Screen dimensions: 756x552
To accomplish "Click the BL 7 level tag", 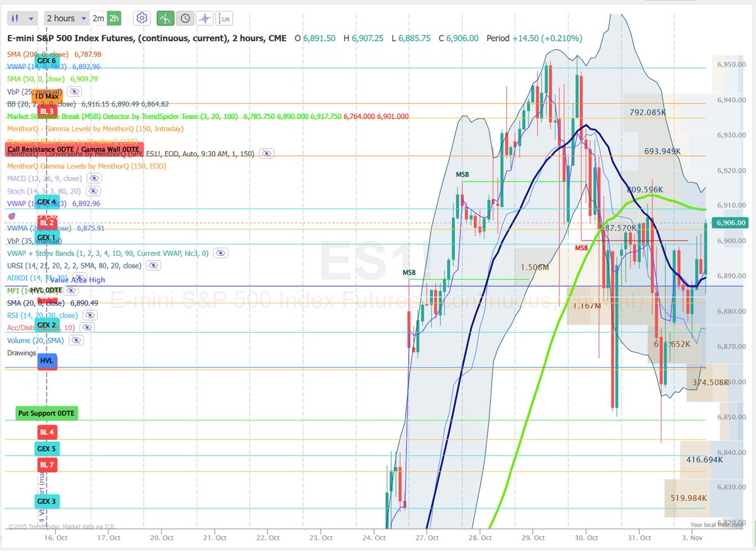I will coord(47,464).
